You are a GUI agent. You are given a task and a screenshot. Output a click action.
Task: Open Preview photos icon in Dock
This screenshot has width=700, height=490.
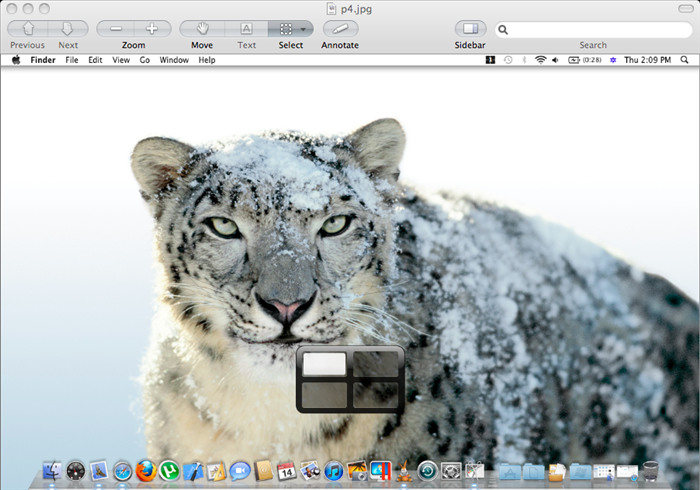(310, 471)
